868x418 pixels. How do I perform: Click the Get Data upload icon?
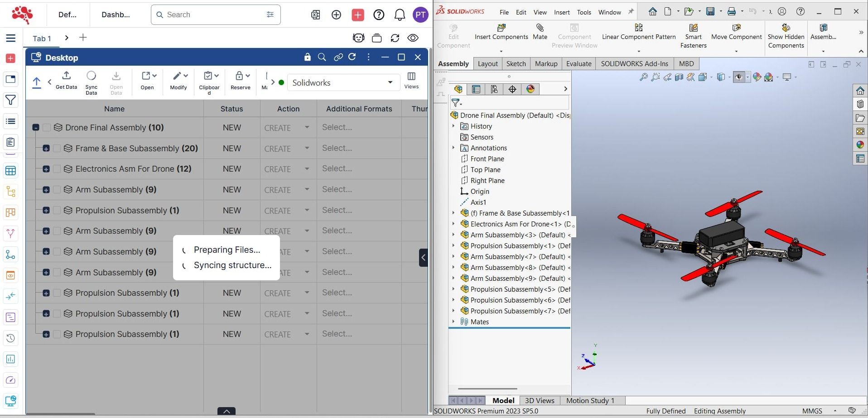pyautogui.click(x=66, y=76)
